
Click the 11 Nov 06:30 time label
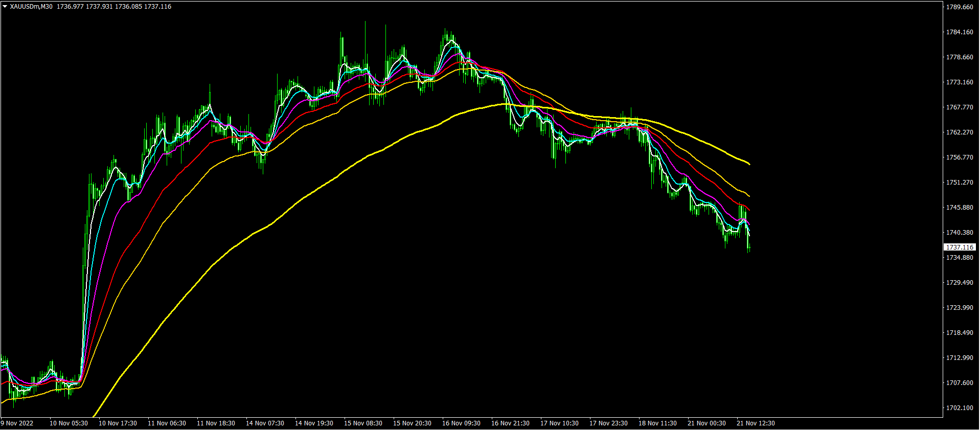(167, 423)
